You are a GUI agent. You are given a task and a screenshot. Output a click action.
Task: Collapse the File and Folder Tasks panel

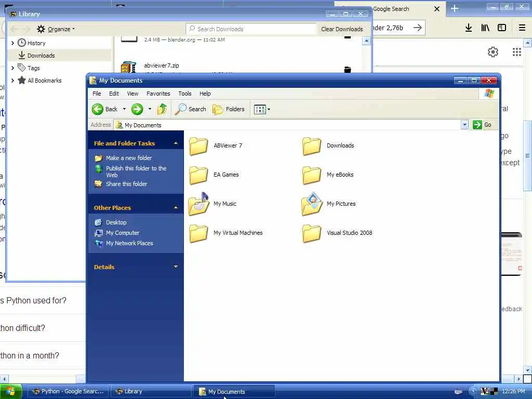click(x=176, y=143)
